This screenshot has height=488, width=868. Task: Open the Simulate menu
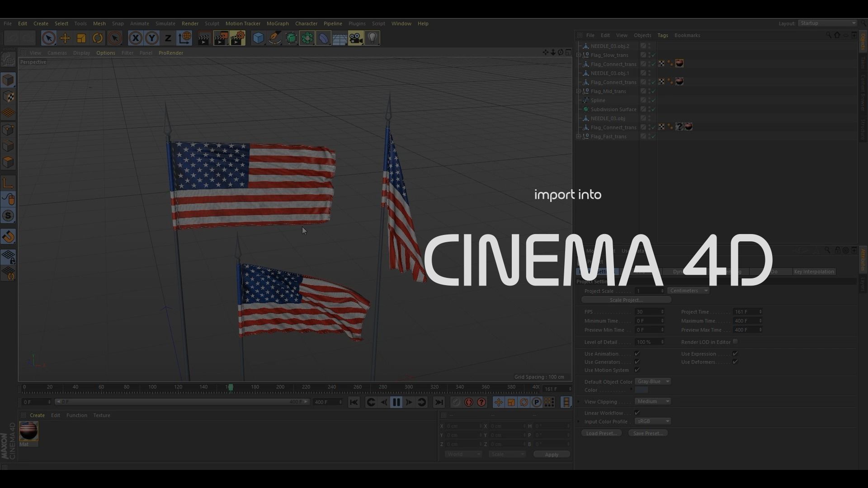point(165,23)
